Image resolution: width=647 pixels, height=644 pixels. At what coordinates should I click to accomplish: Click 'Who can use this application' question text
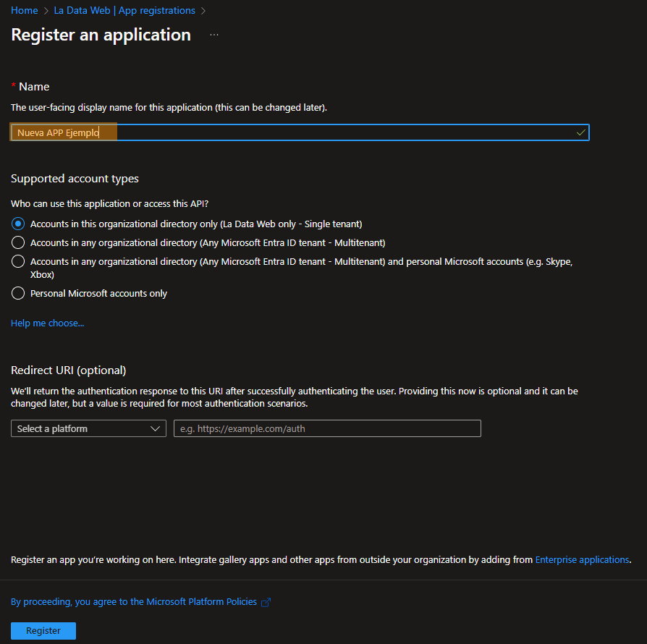click(x=110, y=204)
